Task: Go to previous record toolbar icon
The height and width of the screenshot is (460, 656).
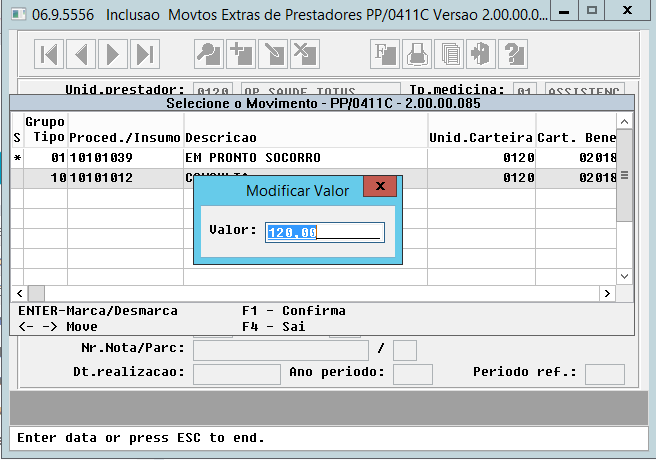Action: click(x=81, y=54)
